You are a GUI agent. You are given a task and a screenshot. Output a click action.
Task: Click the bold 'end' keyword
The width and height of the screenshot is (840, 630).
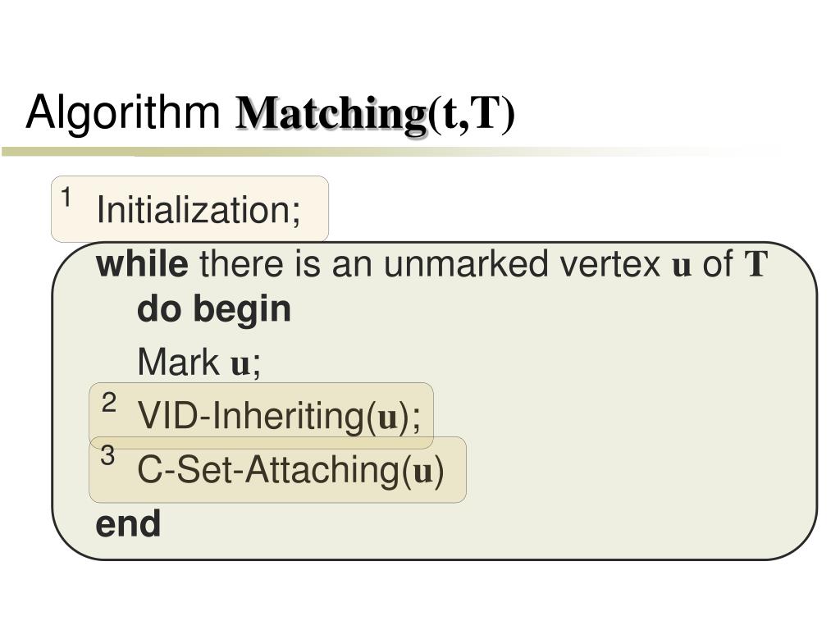click(128, 524)
